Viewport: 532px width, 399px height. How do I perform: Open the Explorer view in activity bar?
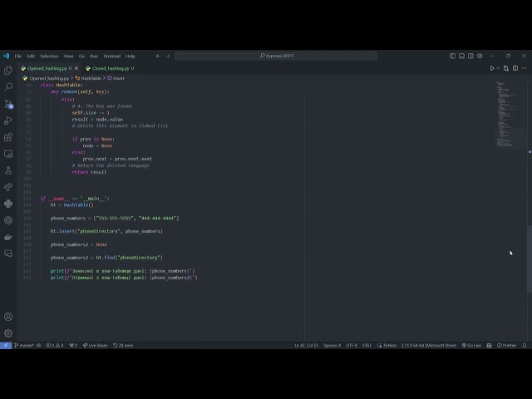click(x=8, y=70)
